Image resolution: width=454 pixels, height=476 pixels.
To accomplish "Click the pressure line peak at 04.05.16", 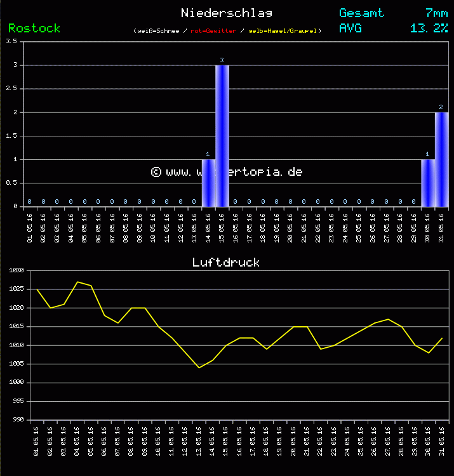I will (x=77, y=282).
